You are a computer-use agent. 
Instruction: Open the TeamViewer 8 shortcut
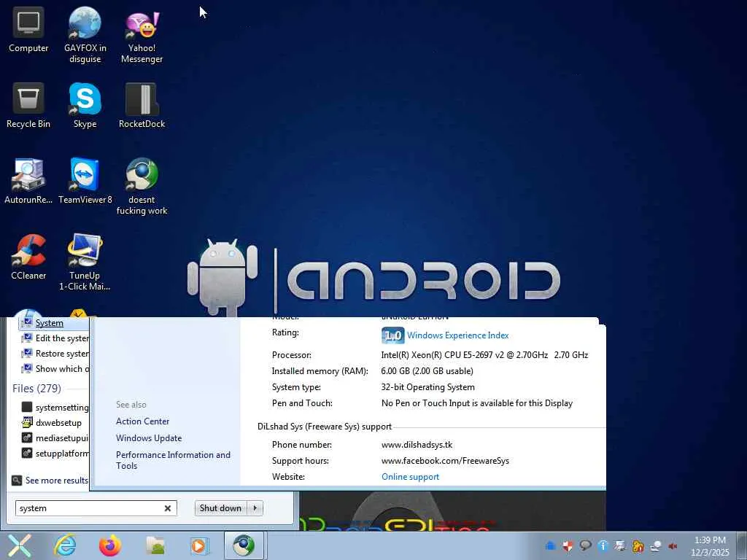point(85,181)
